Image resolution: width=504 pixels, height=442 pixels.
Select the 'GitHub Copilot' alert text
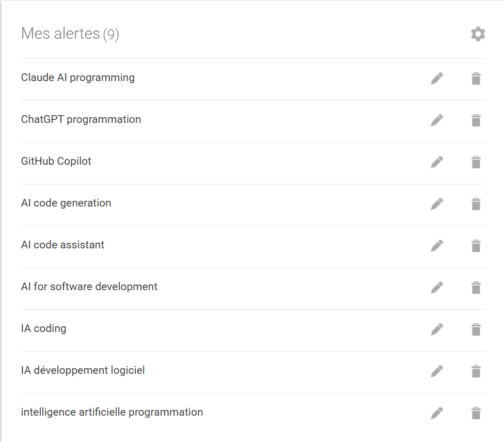(56, 161)
